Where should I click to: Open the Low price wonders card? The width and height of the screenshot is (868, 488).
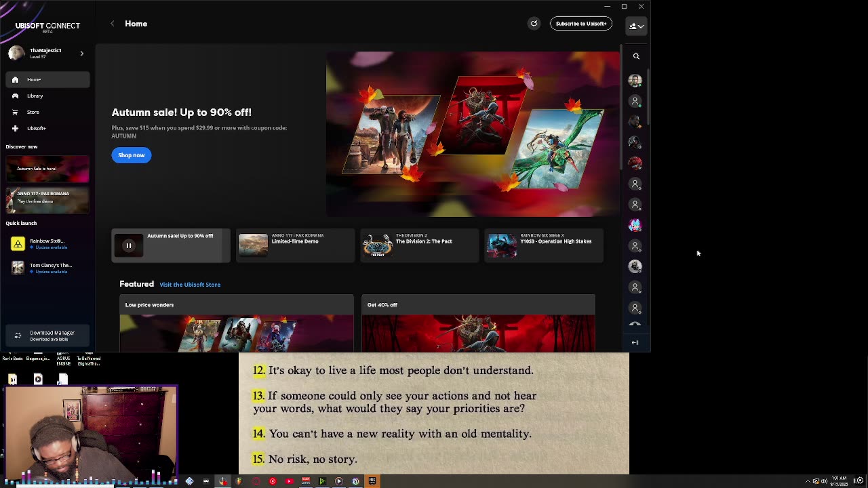[237, 323]
